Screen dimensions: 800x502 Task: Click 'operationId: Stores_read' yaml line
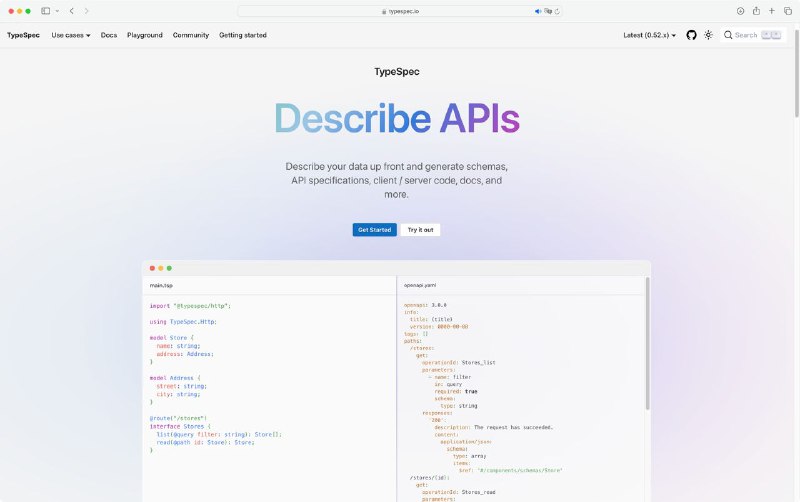tap(459, 492)
